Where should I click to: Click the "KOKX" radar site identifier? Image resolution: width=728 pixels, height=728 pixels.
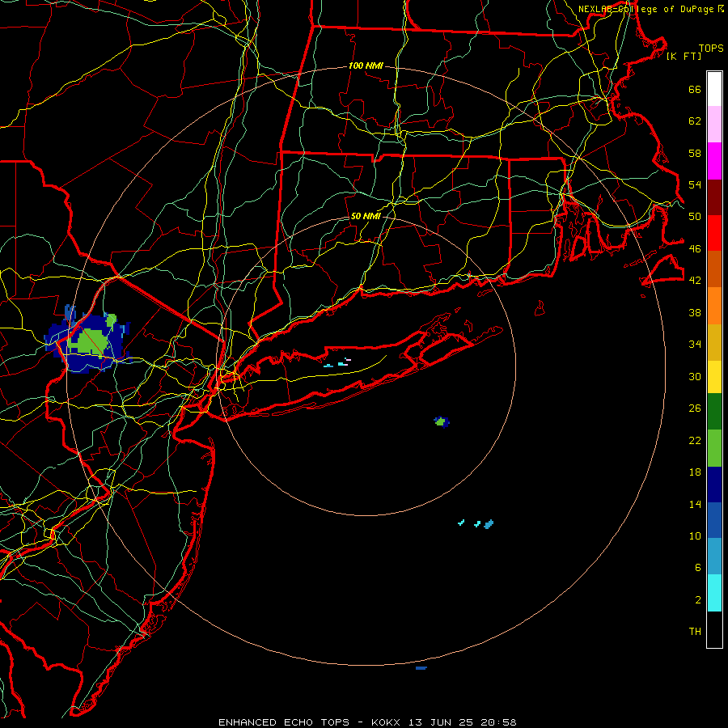tap(387, 722)
